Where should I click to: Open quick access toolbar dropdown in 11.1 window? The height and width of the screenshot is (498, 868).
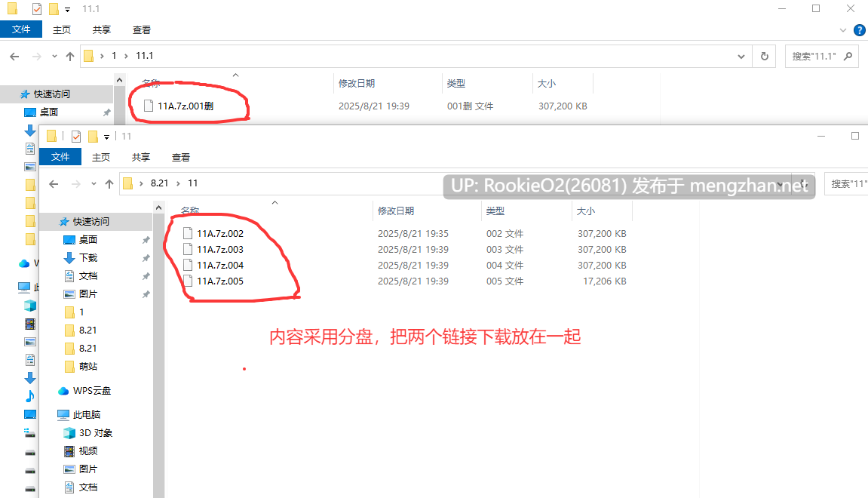click(68, 9)
